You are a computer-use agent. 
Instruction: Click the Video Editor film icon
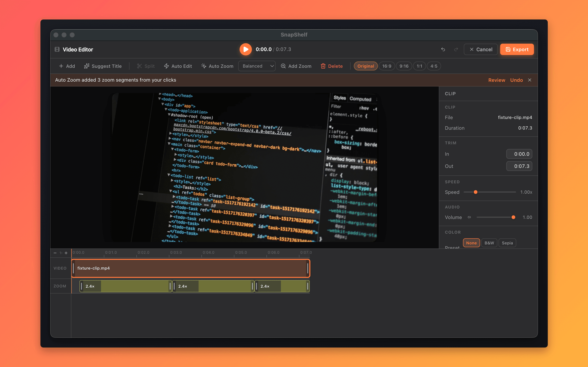click(57, 49)
